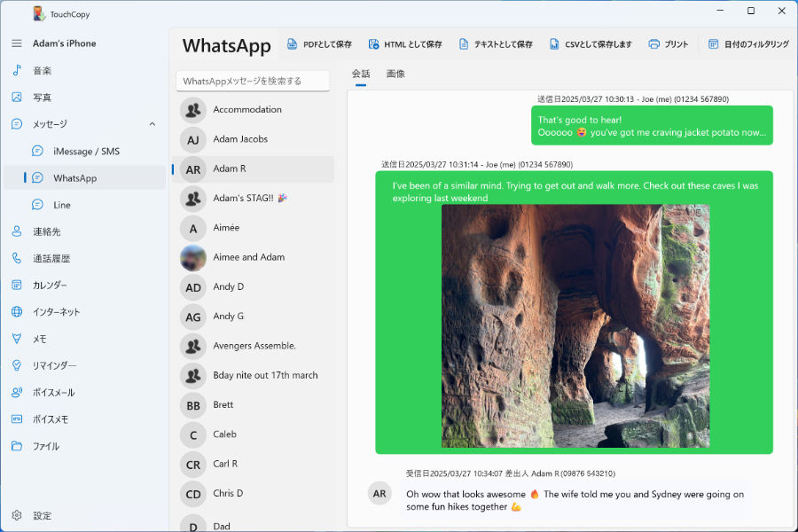Open the hamburger menu icon
The image size is (798, 532).
click(17, 43)
